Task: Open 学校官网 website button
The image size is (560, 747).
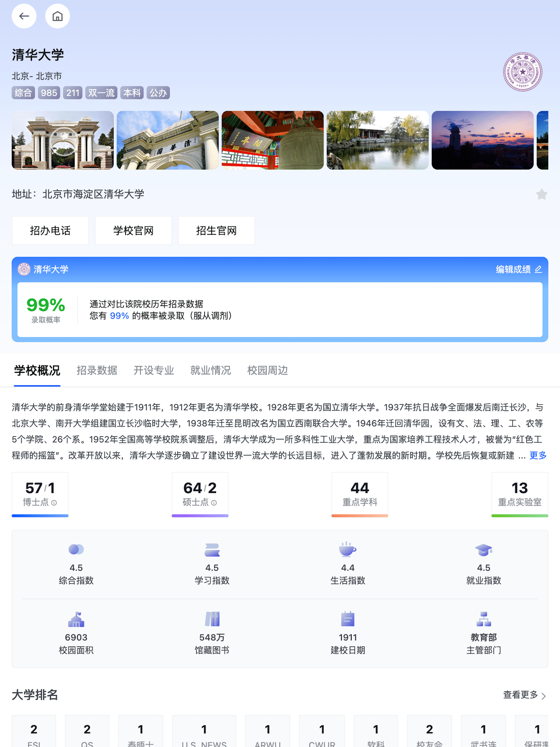Action: tap(133, 231)
